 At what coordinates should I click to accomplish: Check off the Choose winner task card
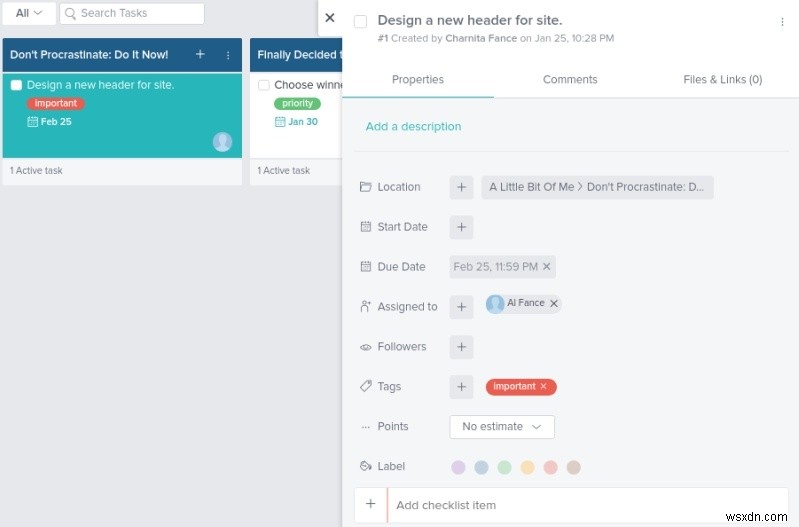263,85
